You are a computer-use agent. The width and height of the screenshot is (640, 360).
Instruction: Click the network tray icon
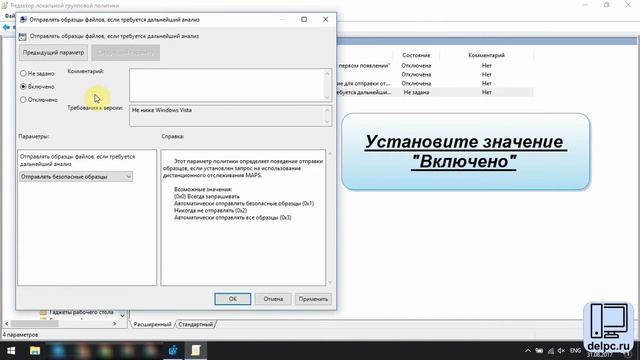[551, 351]
